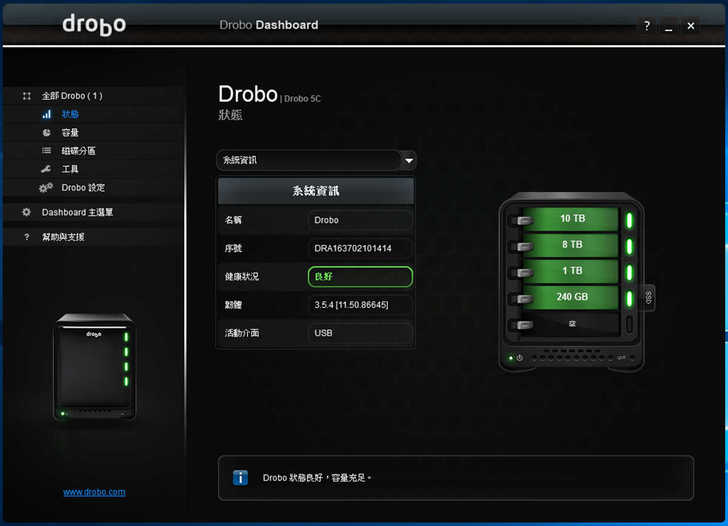Image resolution: width=728 pixels, height=526 pixels.
Task: Select the 1 TB drive bay
Action: pos(572,271)
